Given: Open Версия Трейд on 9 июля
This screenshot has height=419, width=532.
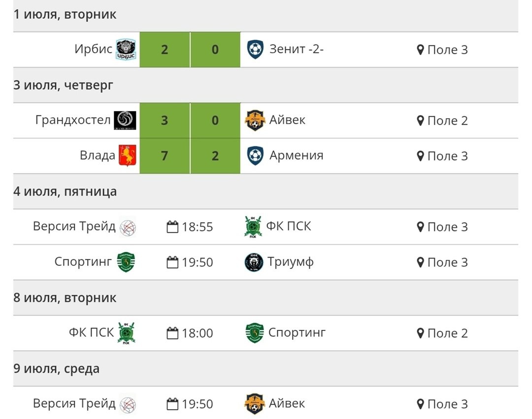Looking at the screenshot, I should pos(74,404).
